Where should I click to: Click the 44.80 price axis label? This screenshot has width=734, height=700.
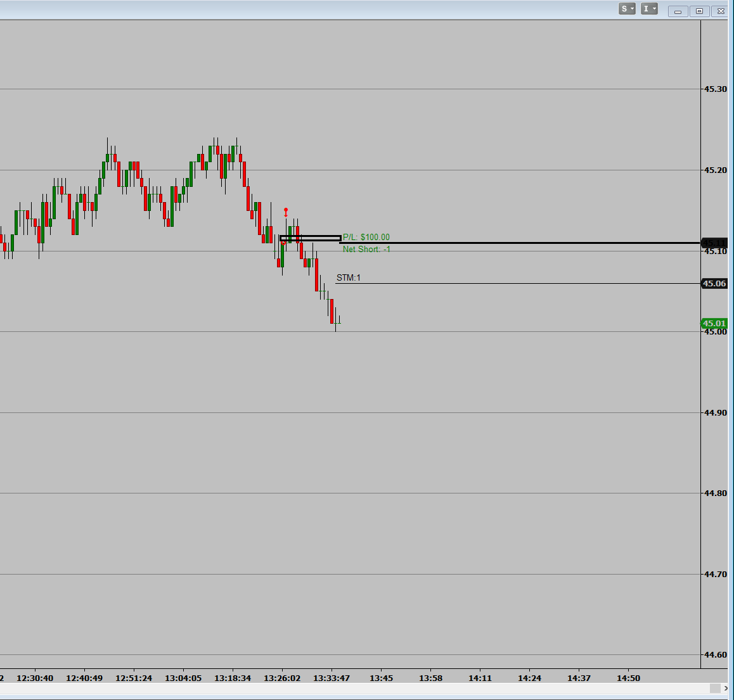click(716, 493)
